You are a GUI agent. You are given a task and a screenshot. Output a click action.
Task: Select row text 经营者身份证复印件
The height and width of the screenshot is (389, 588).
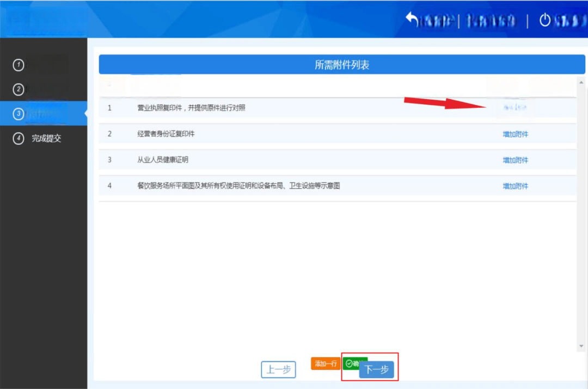[x=166, y=133]
